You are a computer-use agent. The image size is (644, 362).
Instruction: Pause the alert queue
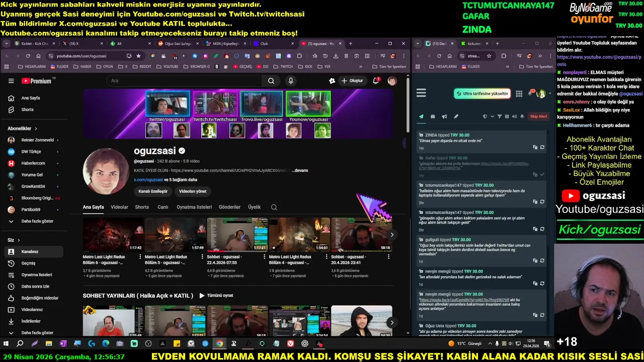pos(507,117)
